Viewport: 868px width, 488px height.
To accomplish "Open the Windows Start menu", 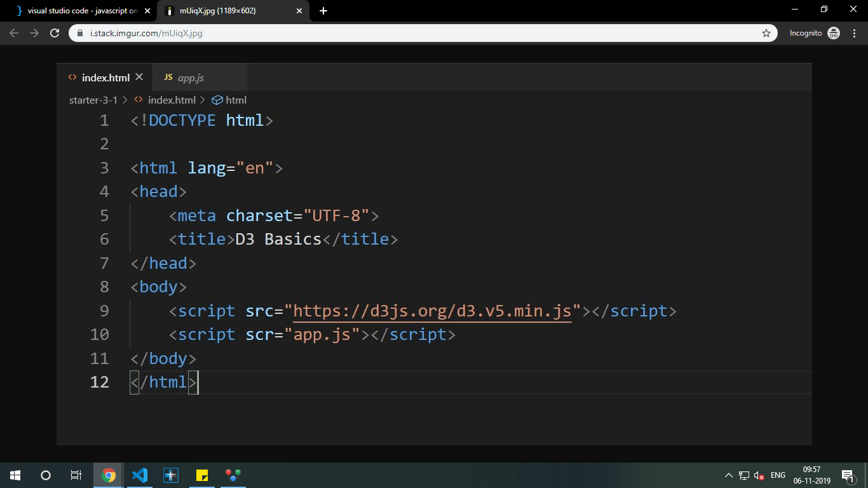I will click(x=15, y=475).
